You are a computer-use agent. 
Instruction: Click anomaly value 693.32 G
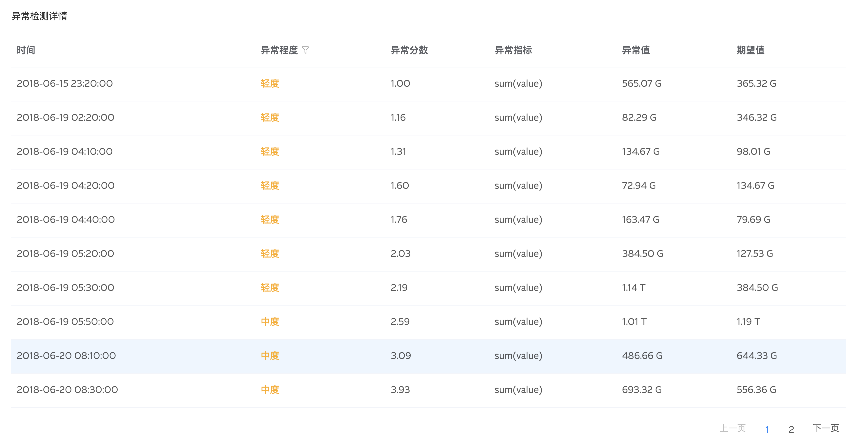642,390
